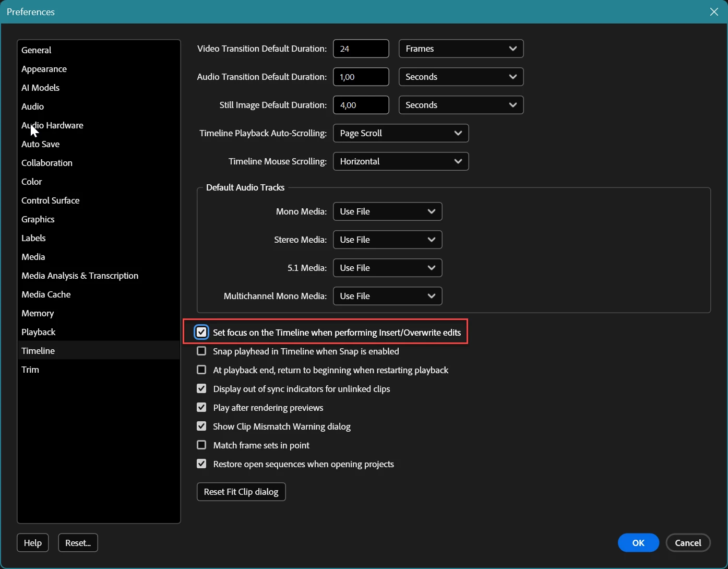
Task: Open the General preferences category
Action: click(x=99, y=50)
